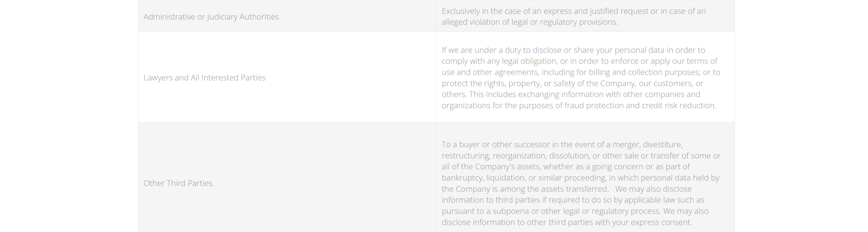Click the line starting "To a buyer or other successor"

coord(562,144)
